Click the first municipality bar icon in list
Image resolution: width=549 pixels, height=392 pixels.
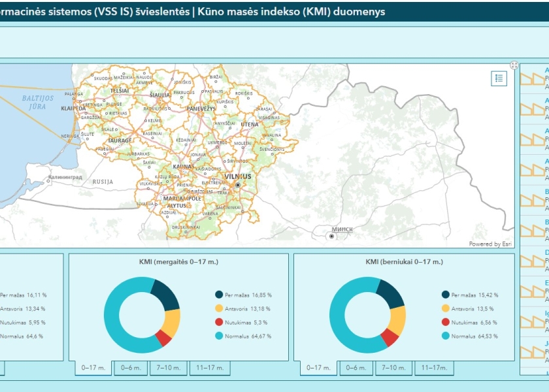click(532, 79)
